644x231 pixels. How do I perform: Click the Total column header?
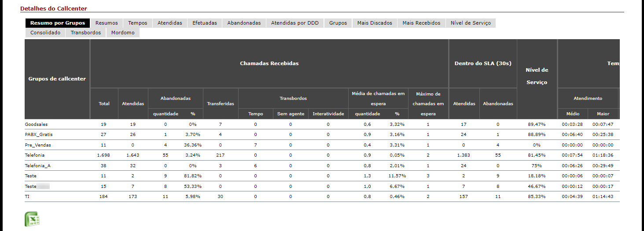(104, 104)
